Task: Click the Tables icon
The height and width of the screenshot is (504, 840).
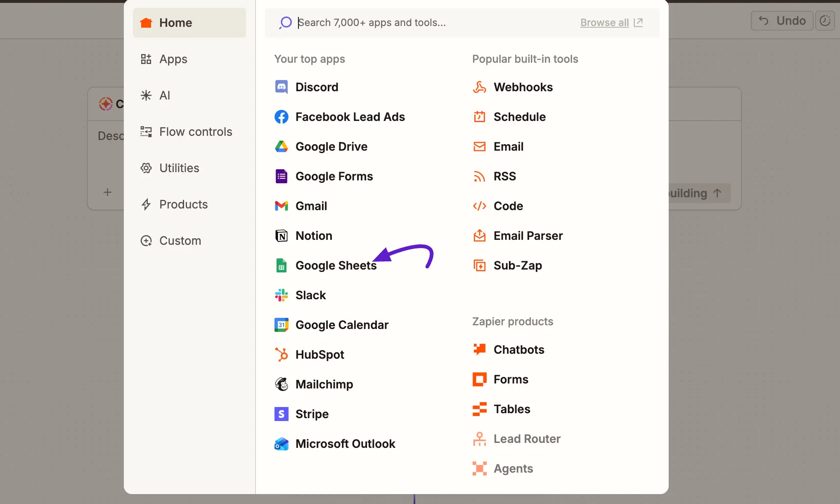Action: click(x=479, y=409)
